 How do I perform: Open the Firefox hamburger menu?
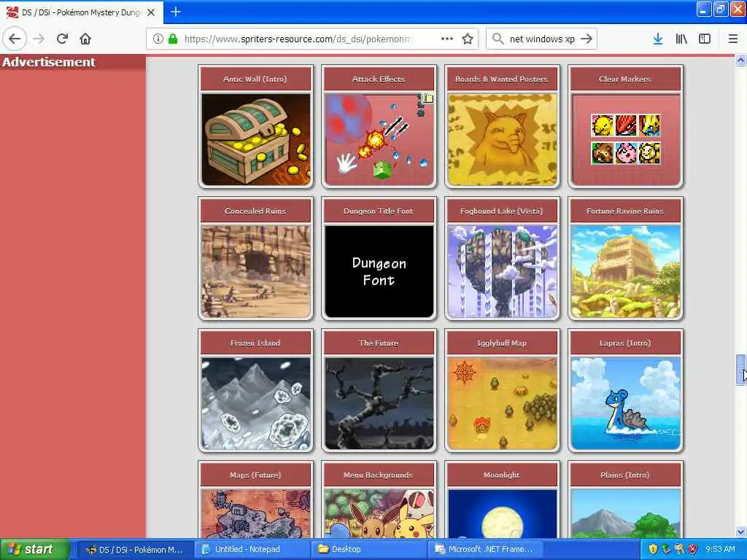point(733,39)
